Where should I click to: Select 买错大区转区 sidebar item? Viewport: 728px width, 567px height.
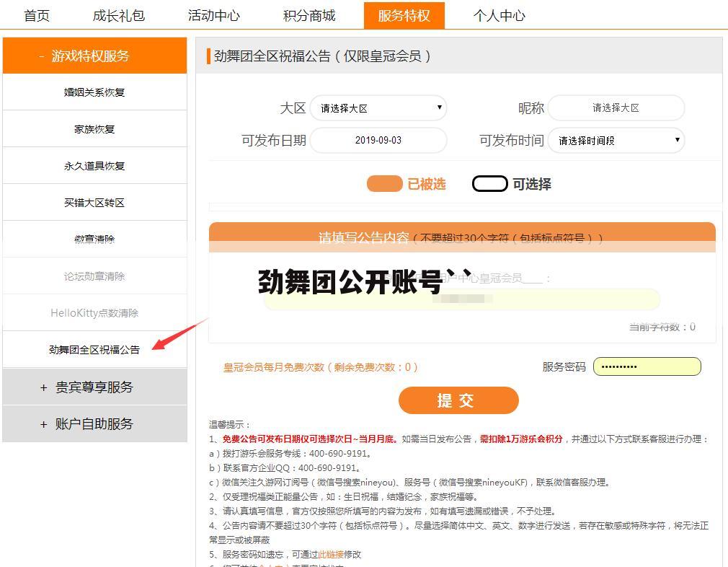[94, 202]
